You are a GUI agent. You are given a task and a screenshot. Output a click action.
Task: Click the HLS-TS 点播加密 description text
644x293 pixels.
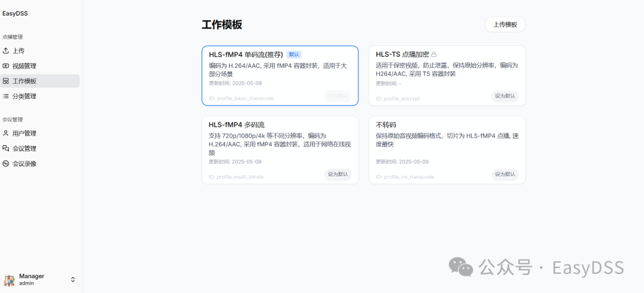447,70
